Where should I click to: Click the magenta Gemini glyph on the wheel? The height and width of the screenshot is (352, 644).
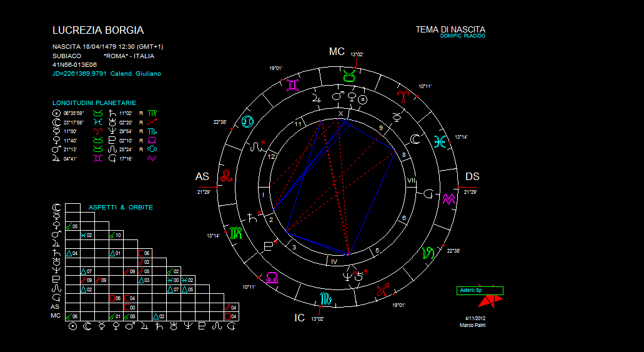click(x=293, y=85)
